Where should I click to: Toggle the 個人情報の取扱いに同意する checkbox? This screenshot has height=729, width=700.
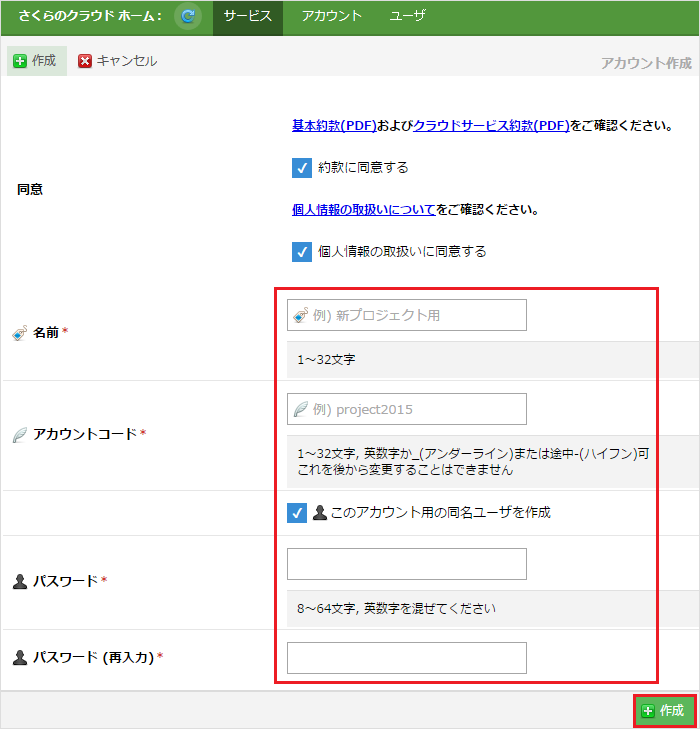click(x=302, y=251)
